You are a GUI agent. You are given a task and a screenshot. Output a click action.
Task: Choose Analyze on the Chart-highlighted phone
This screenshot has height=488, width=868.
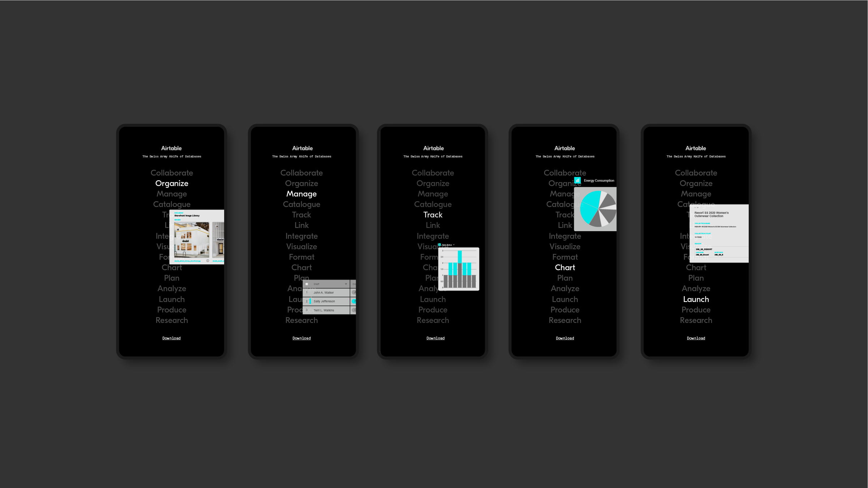click(x=565, y=289)
